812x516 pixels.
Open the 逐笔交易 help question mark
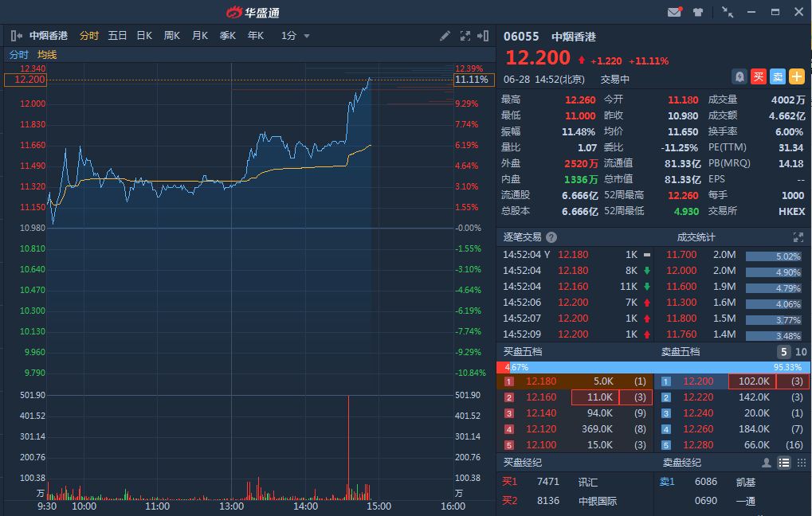pyautogui.click(x=551, y=237)
